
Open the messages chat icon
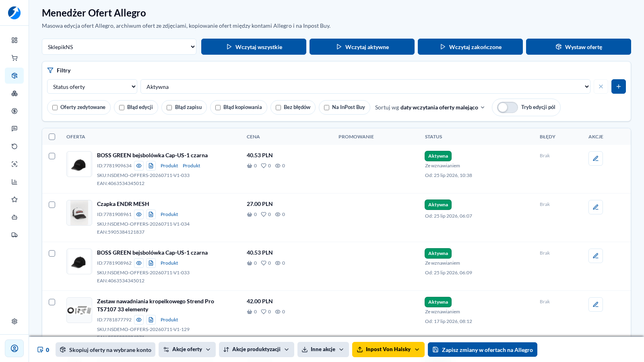(x=14, y=129)
